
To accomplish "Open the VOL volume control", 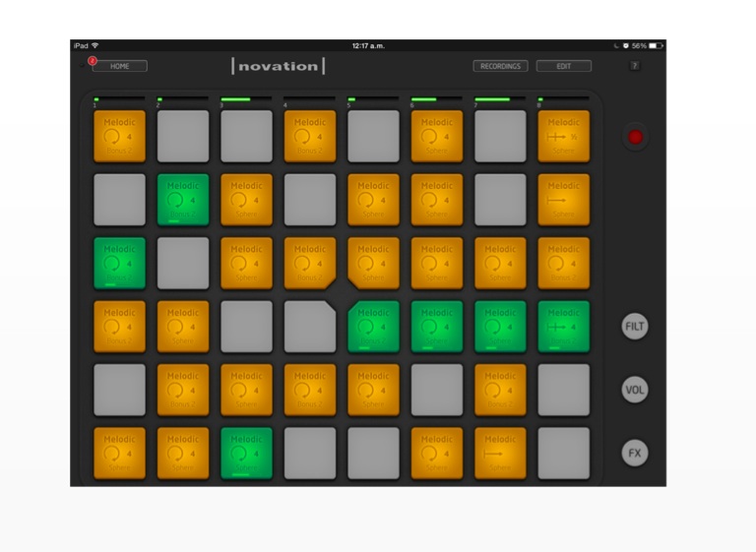I will 635,390.
